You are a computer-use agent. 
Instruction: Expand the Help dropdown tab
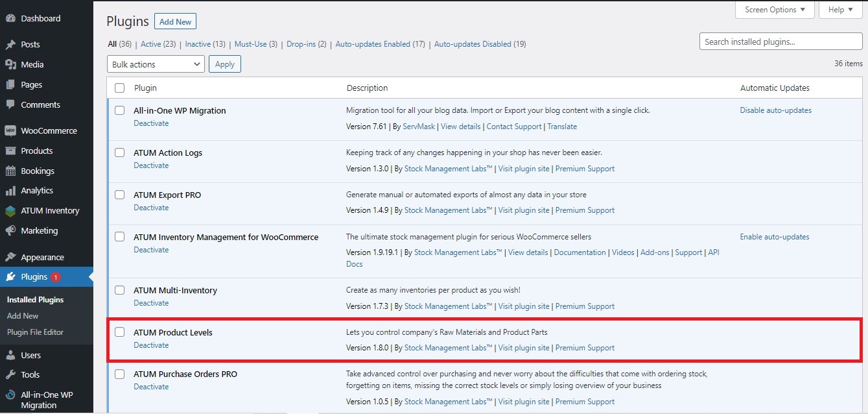click(x=841, y=10)
